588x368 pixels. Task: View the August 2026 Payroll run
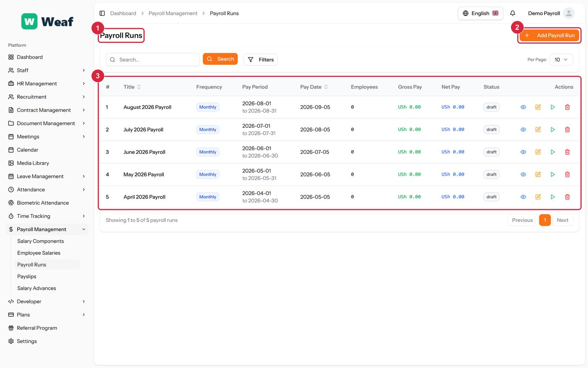point(523,107)
